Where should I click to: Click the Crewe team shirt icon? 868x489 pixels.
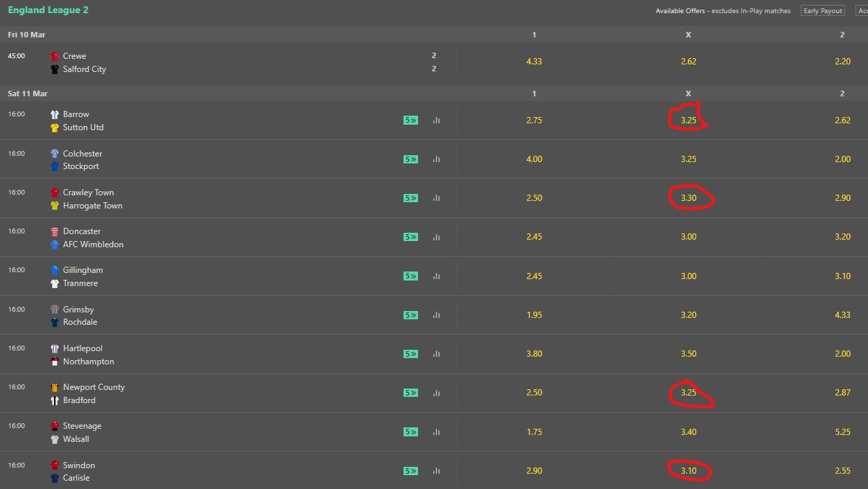(x=55, y=56)
